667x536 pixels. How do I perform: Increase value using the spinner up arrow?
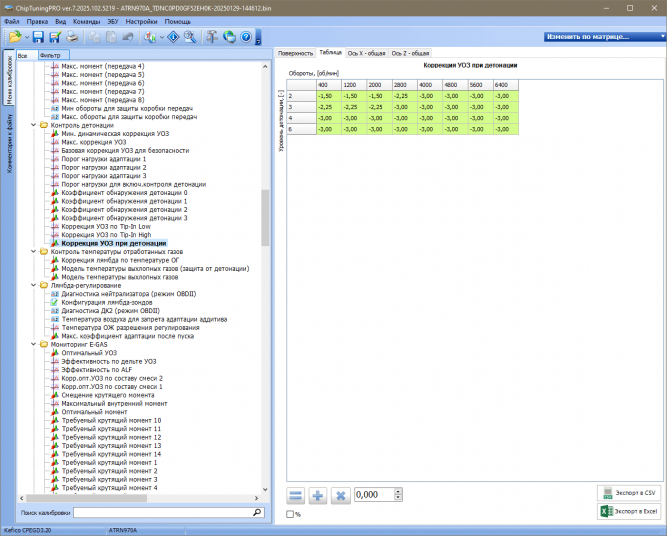(x=398, y=491)
